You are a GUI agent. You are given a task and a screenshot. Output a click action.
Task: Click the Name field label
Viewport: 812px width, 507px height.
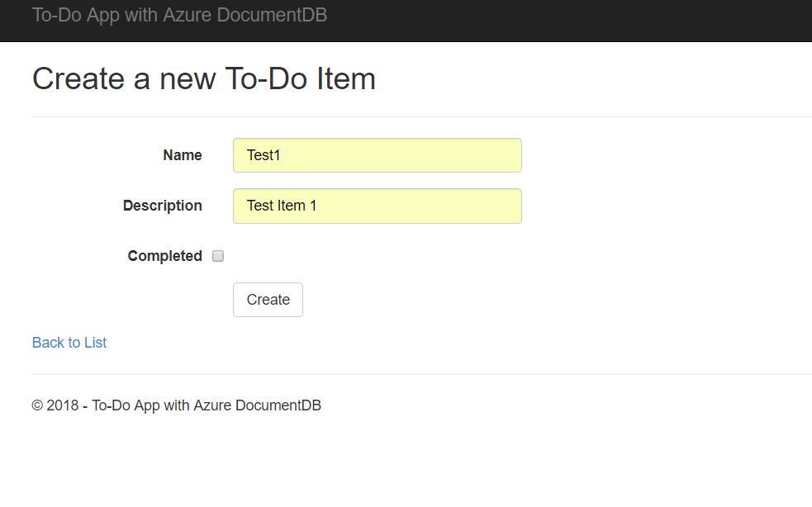coord(183,155)
